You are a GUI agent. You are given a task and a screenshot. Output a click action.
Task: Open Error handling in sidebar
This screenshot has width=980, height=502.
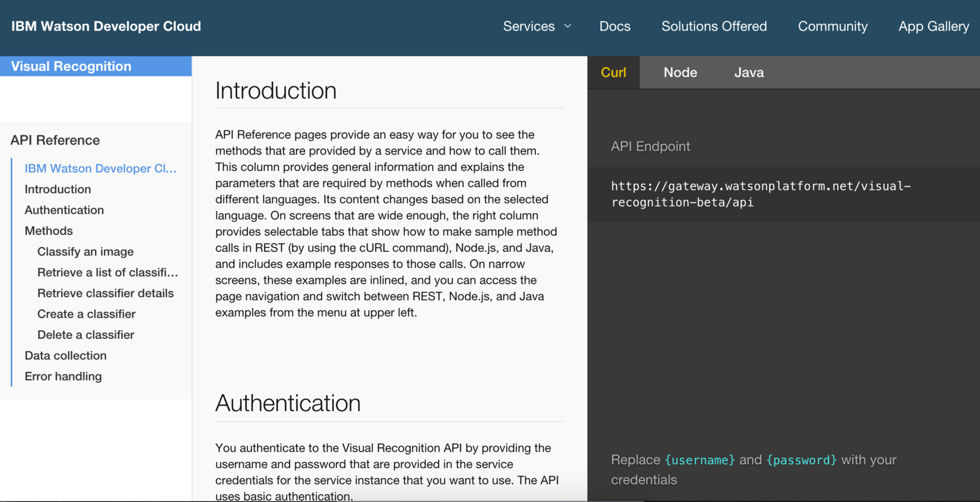click(x=63, y=376)
